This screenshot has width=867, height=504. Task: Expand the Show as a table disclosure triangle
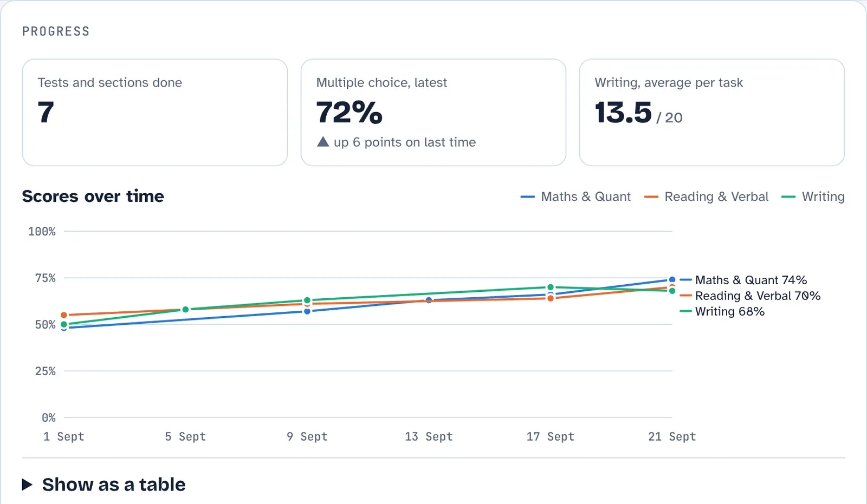click(27, 485)
